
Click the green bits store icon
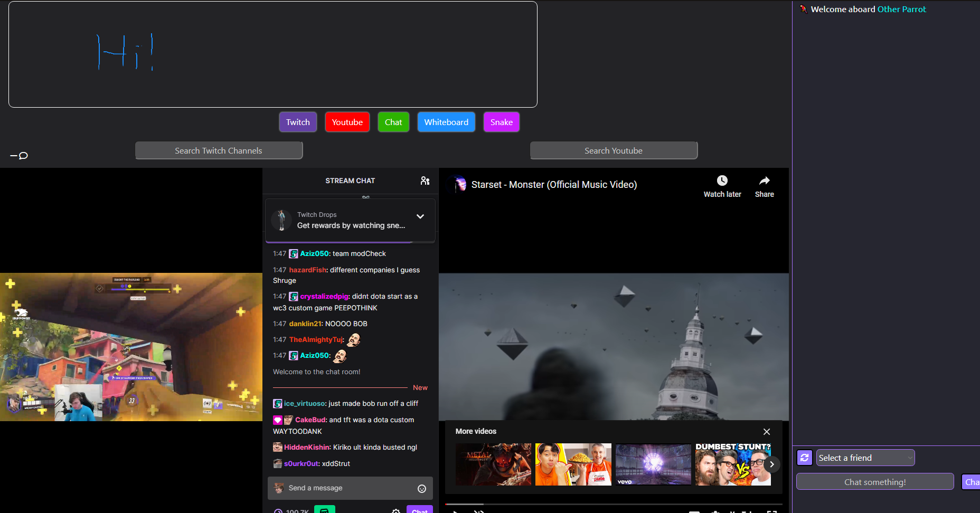point(325,509)
